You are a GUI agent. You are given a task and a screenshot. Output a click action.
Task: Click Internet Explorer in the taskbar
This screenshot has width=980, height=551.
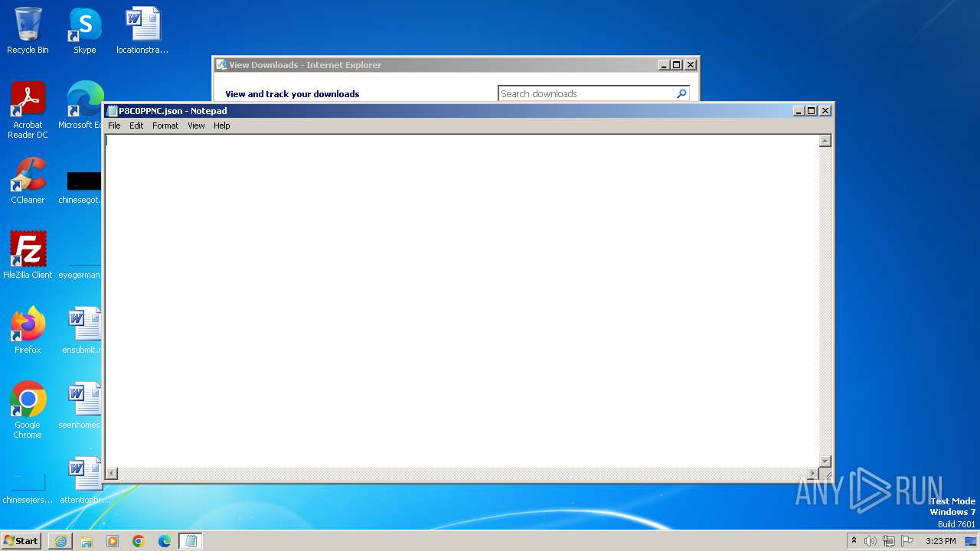point(60,541)
